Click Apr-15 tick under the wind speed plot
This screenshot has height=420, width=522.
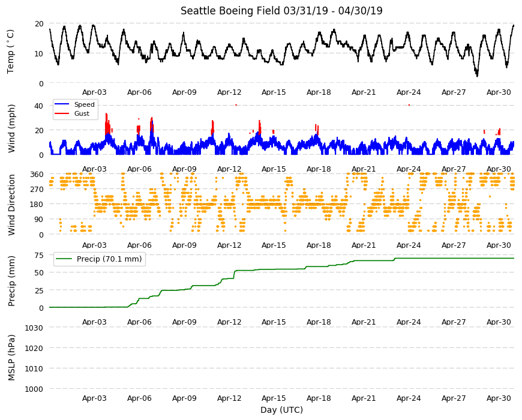(274, 169)
